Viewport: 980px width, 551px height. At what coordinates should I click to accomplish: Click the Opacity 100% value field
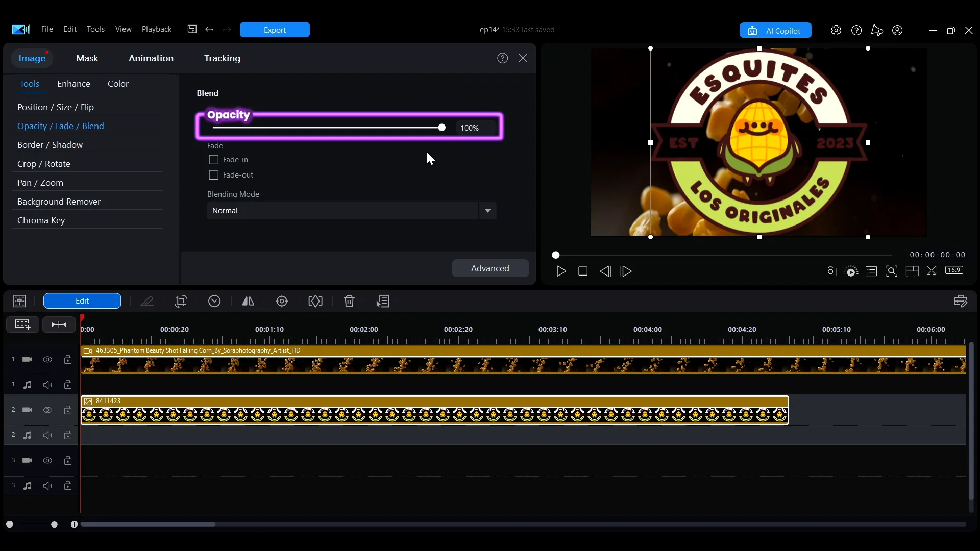point(476,128)
